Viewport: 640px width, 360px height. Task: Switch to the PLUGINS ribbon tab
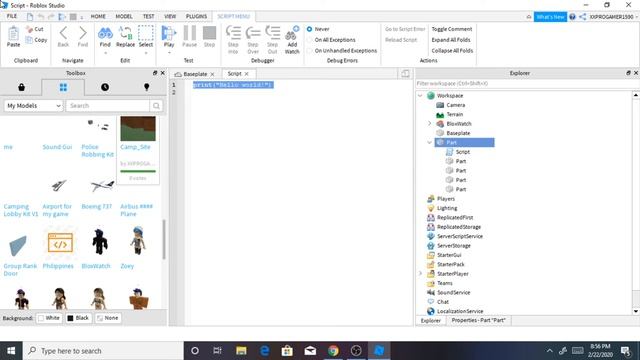(x=196, y=16)
